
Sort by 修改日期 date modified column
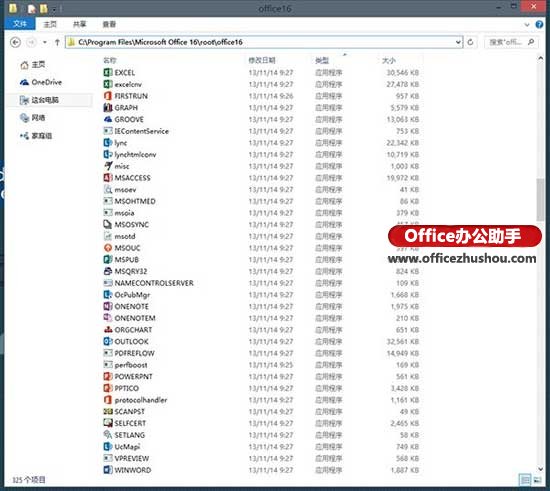(x=262, y=60)
